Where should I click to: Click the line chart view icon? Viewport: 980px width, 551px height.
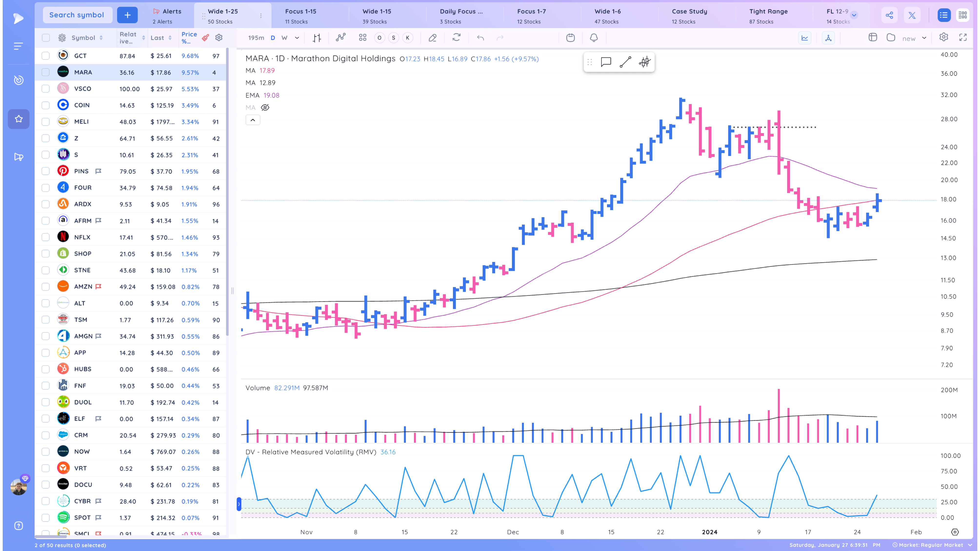click(805, 38)
